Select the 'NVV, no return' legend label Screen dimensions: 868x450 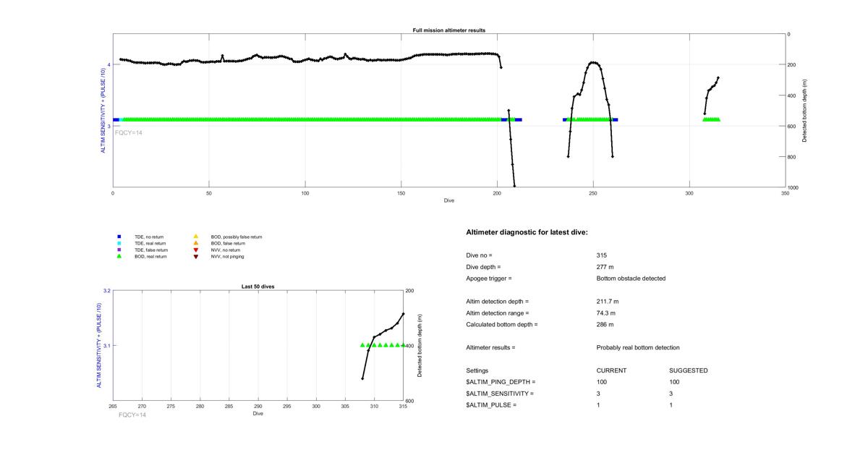coord(226,250)
